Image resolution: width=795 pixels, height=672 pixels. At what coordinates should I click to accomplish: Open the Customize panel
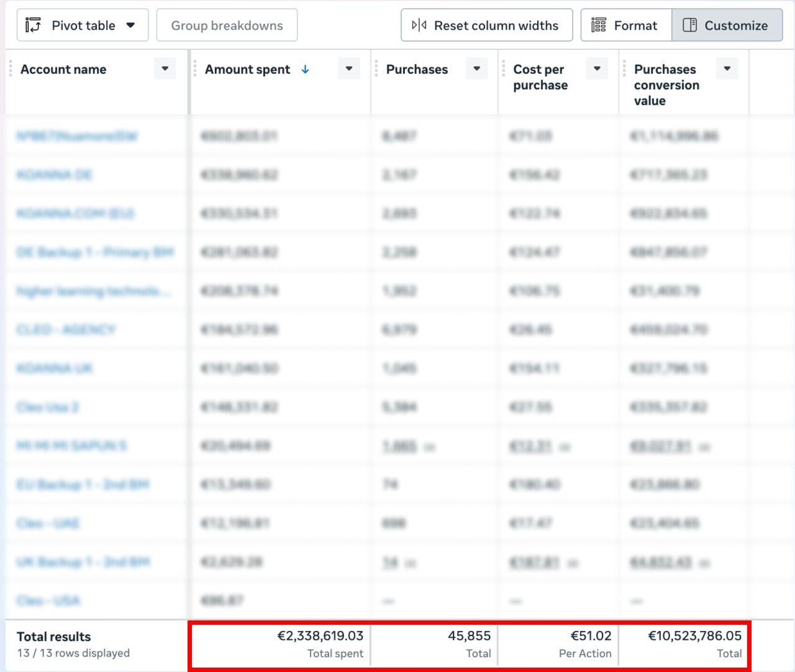(727, 25)
